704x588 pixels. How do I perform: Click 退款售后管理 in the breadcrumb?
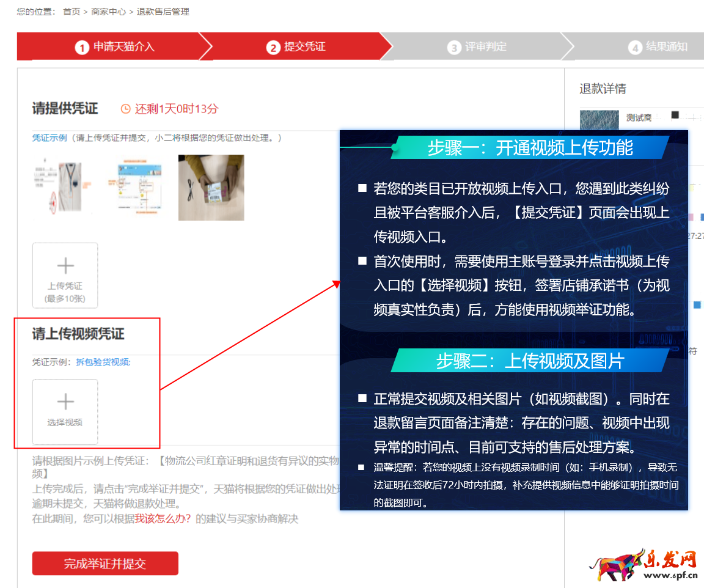pyautogui.click(x=163, y=12)
